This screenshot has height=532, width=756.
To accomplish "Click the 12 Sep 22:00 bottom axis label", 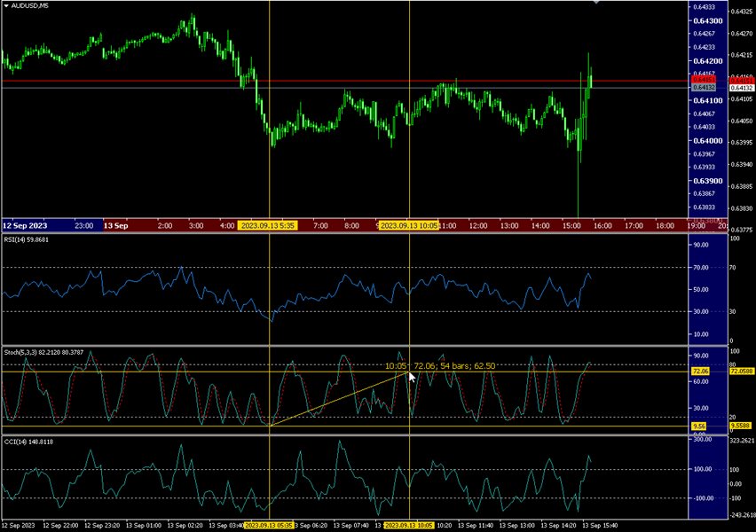I will pos(60,526).
